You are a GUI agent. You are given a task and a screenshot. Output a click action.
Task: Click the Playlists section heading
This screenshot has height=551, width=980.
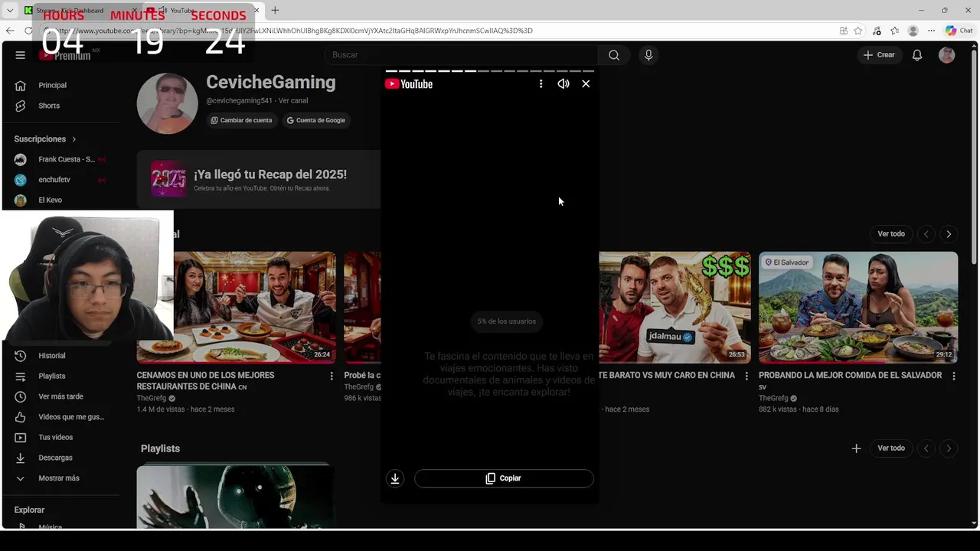160,448
